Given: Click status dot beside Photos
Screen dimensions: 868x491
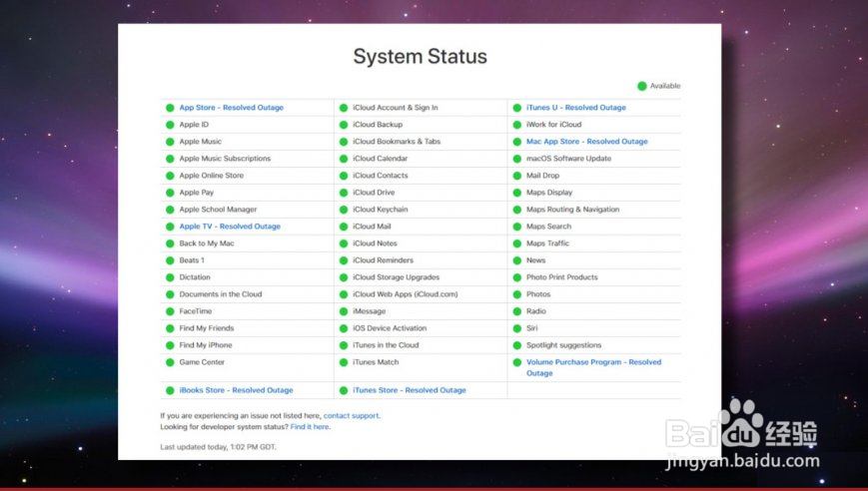Looking at the screenshot, I should (517, 294).
